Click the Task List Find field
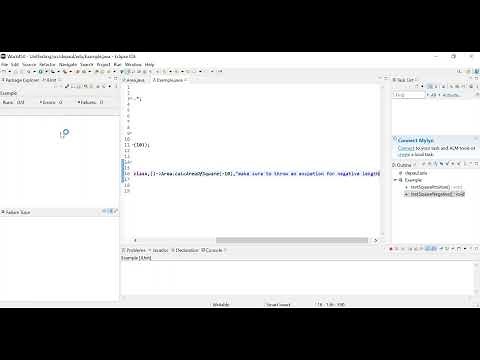Image resolution: width=480 pixels, height=360 pixels. point(409,95)
